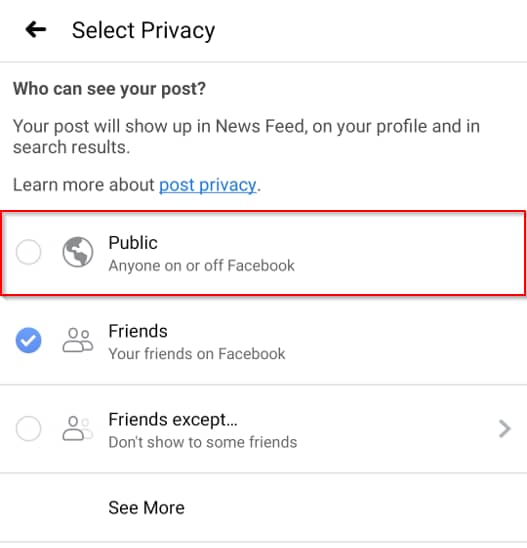Click the 'Who can see your post?' heading
Image resolution: width=527 pixels, height=548 pixels.
tap(109, 89)
